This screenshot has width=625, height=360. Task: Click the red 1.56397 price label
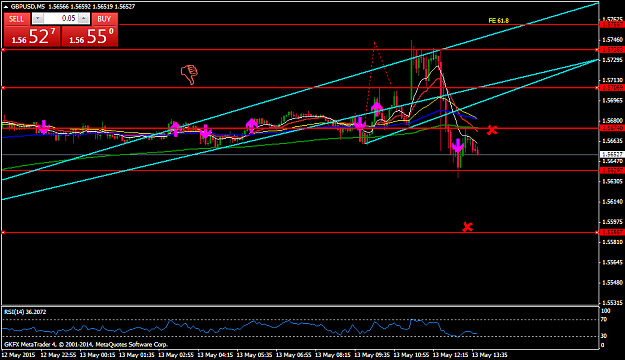pos(612,170)
